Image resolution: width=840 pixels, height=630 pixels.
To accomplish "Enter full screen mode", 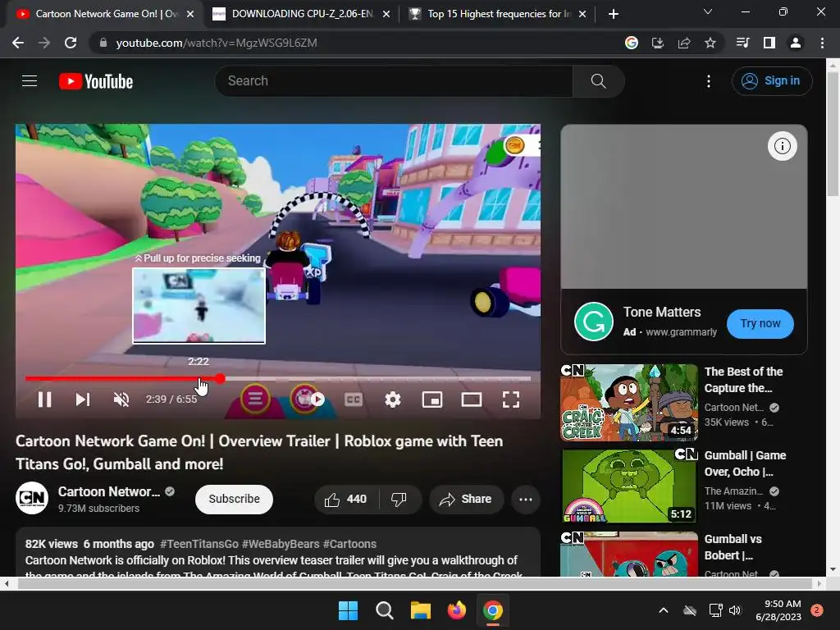I will click(x=511, y=399).
